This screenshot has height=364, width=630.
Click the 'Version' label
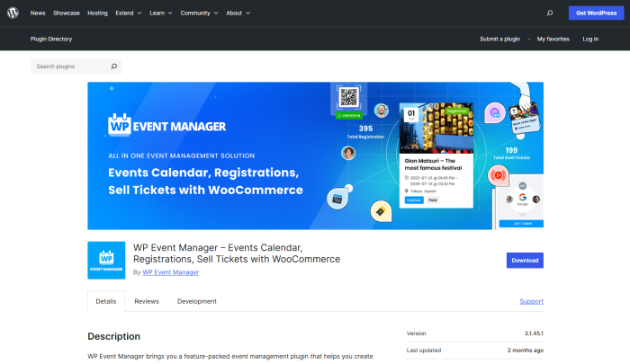[416, 333]
